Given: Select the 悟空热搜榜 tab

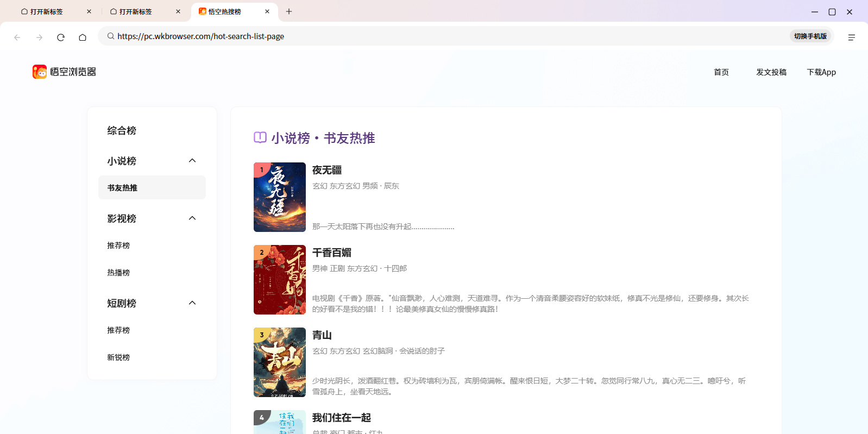Looking at the screenshot, I should tap(235, 11).
